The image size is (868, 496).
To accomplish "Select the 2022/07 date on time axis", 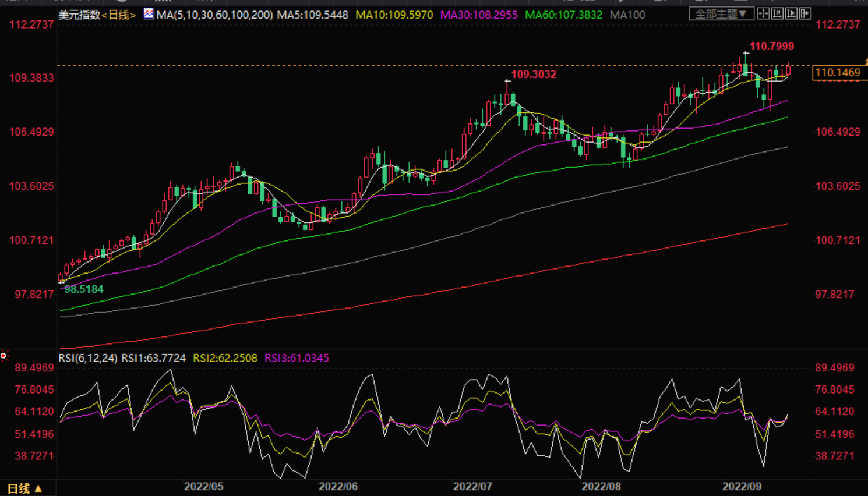I will [x=472, y=486].
